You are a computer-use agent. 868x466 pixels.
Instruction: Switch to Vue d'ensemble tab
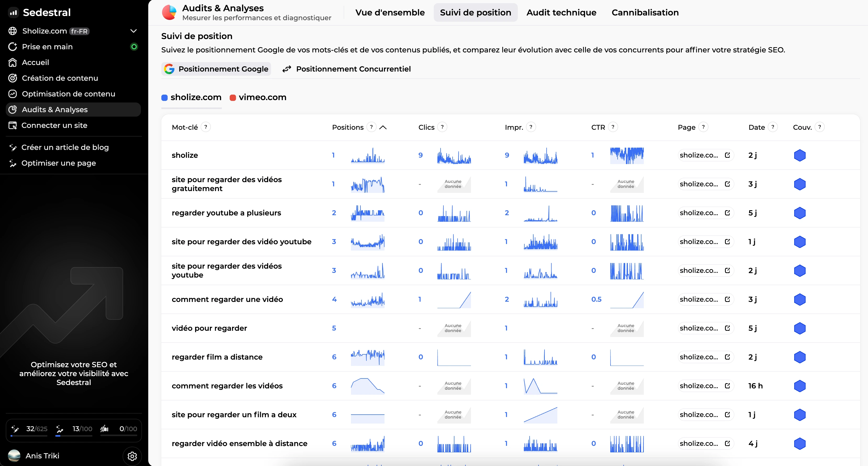tap(390, 13)
